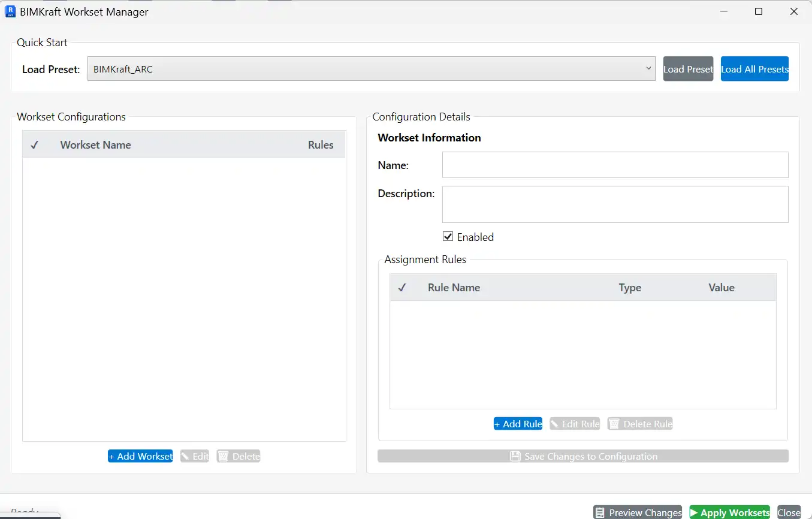812x519 pixels.
Task: Select the pencil icon on Edit workset button
Action: point(186,455)
